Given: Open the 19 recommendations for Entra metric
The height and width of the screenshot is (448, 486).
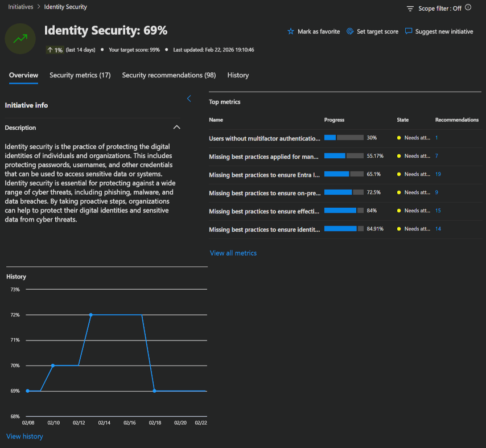Looking at the screenshot, I should pos(438,174).
